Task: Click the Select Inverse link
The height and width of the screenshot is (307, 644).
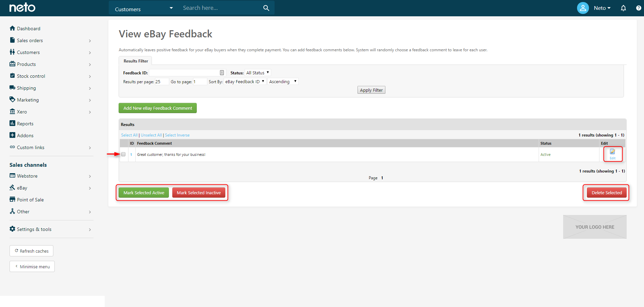Action: [177, 135]
